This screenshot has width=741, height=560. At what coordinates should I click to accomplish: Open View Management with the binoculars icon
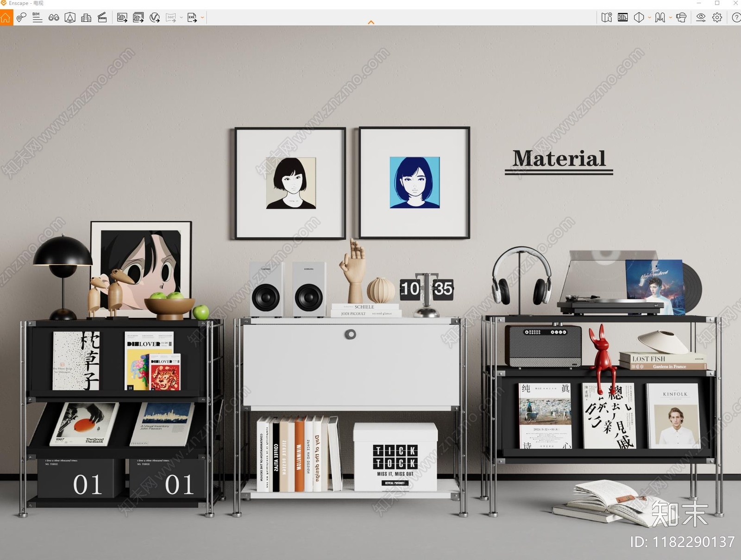click(x=54, y=18)
